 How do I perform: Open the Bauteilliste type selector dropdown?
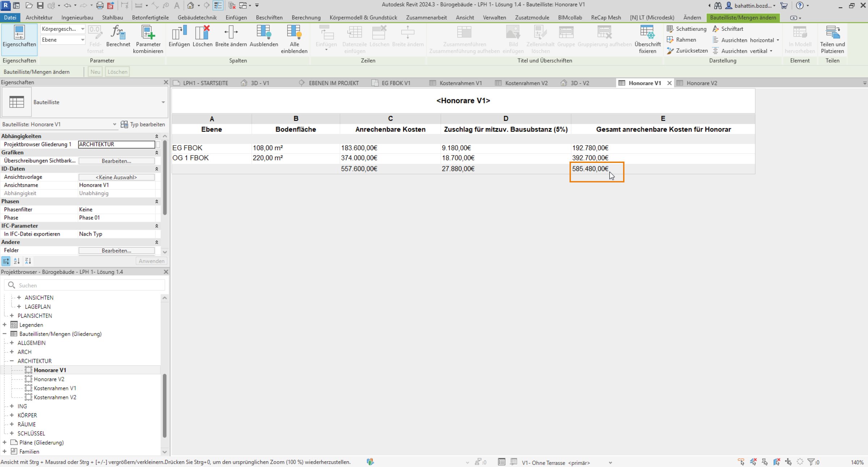pyautogui.click(x=163, y=102)
